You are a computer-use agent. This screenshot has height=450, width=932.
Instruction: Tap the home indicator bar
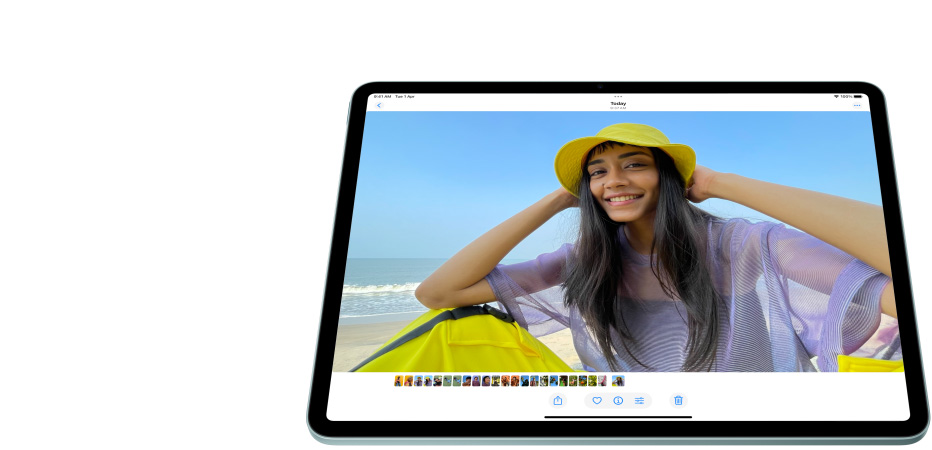click(x=618, y=417)
